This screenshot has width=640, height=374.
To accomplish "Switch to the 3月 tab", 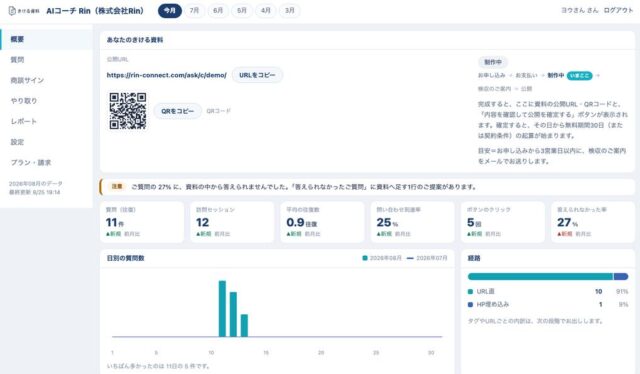I will [x=290, y=11].
